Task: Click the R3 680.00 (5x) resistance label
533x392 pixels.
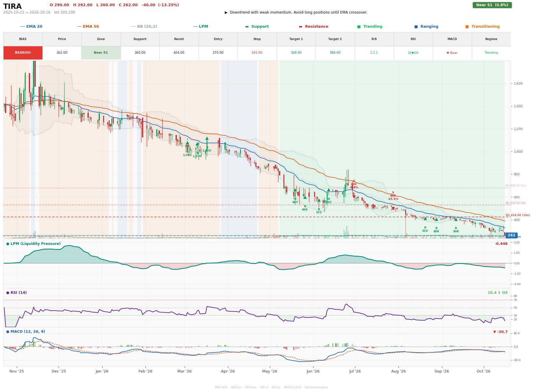Action: (x=516, y=186)
